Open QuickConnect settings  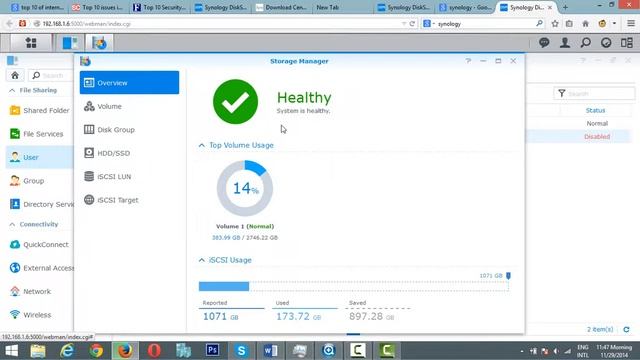pos(39,244)
